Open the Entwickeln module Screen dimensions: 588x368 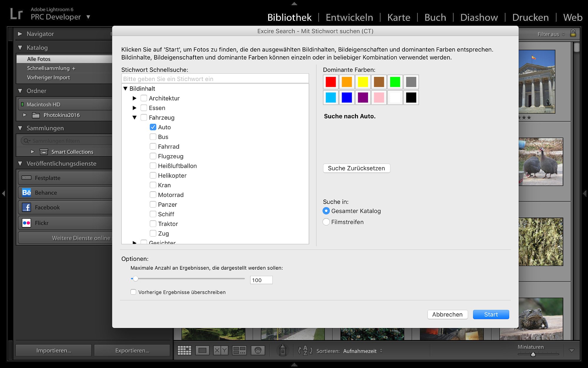(x=349, y=17)
